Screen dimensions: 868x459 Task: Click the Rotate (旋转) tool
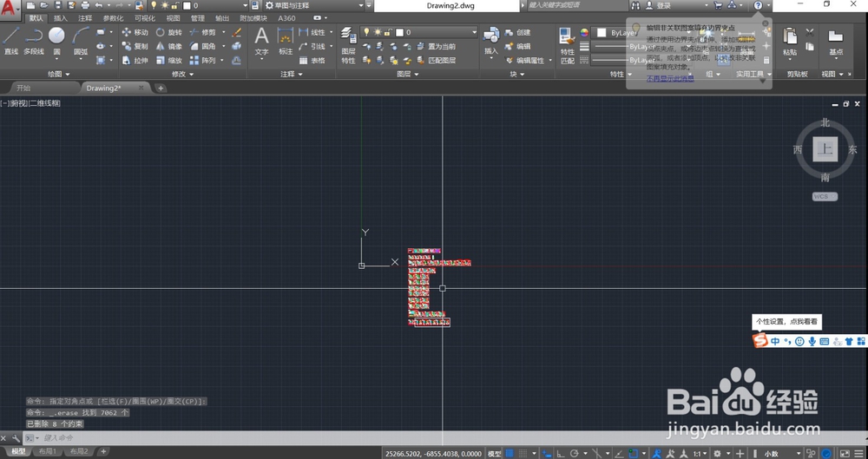(168, 32)
